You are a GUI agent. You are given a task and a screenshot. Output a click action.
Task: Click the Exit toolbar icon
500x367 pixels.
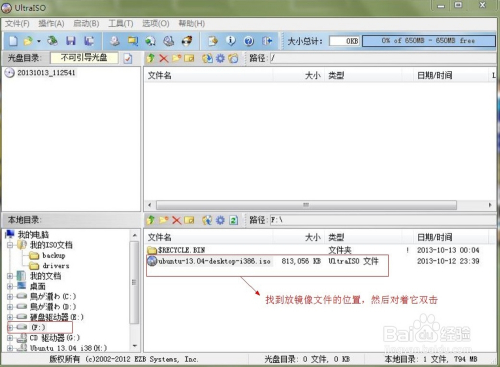coord(267,41)
